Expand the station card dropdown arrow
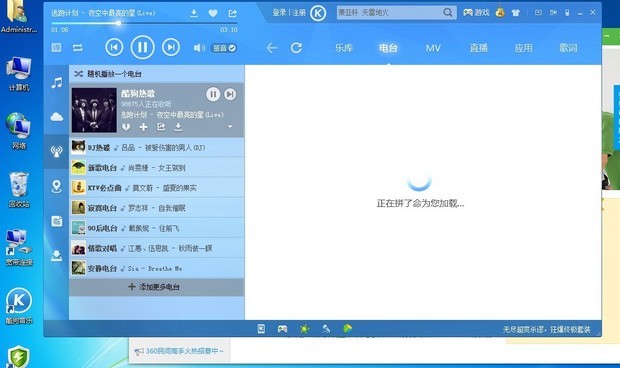Viewport: 620px width, 368px height. pyautogui.click(x=230, y=126)
